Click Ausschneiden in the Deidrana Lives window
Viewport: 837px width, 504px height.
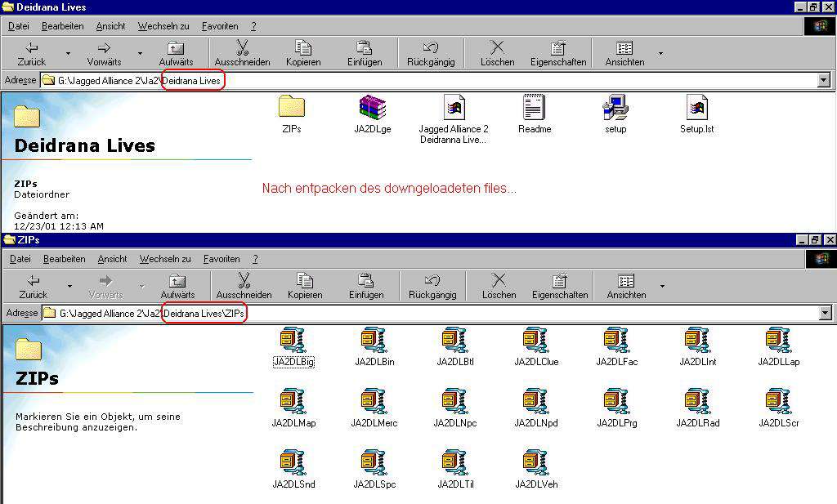pos(242,54)
